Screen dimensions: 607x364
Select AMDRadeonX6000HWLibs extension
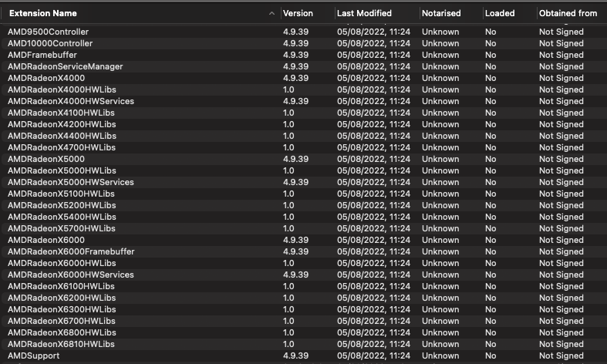click(x=304, y=263)
